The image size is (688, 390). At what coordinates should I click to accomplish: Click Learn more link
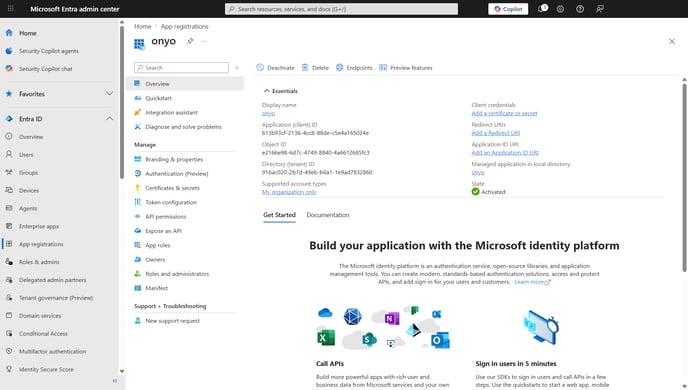[532, 282]
